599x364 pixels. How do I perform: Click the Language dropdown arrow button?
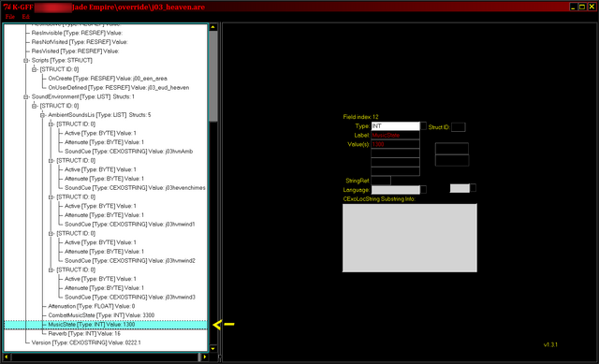(423, 190)
